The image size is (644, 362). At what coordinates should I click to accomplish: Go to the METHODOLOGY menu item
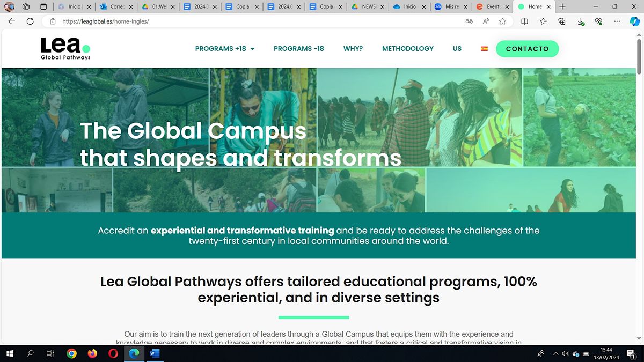click(407, 49)
